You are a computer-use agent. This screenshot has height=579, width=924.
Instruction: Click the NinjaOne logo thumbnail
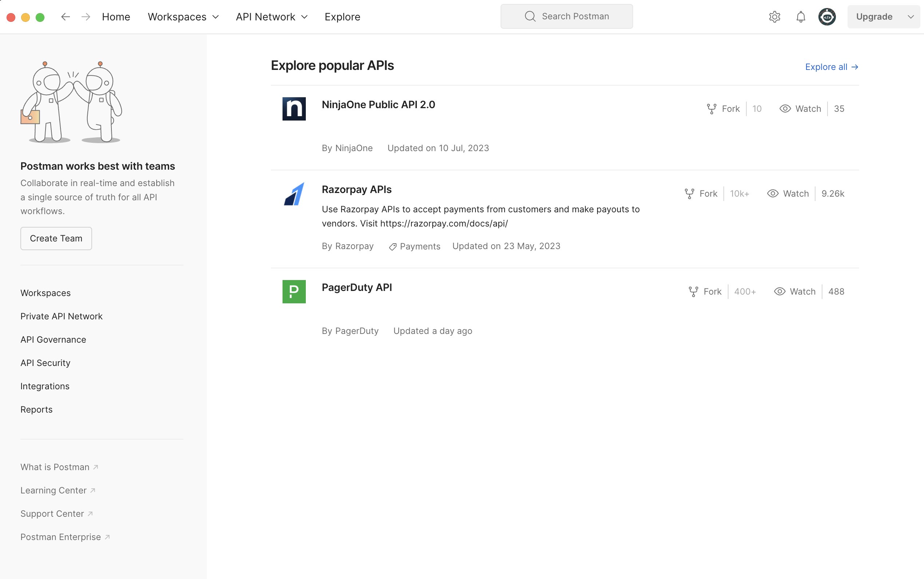coord(294,109)
